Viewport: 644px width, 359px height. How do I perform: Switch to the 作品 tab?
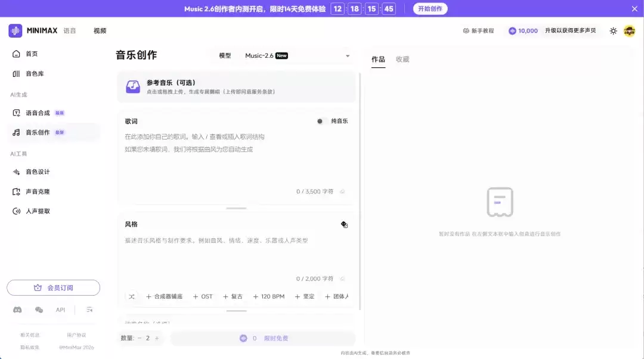click(378, 60)
